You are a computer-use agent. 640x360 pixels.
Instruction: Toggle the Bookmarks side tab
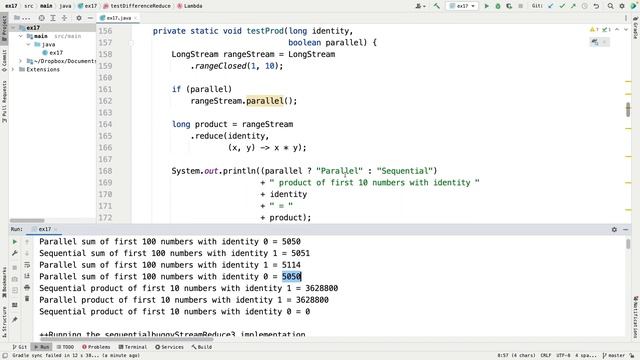click(4, 282)
